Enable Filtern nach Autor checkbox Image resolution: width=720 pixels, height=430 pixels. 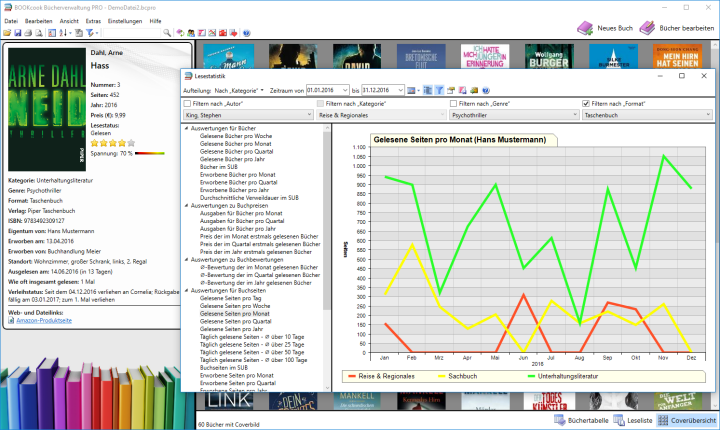click(188, 103)
